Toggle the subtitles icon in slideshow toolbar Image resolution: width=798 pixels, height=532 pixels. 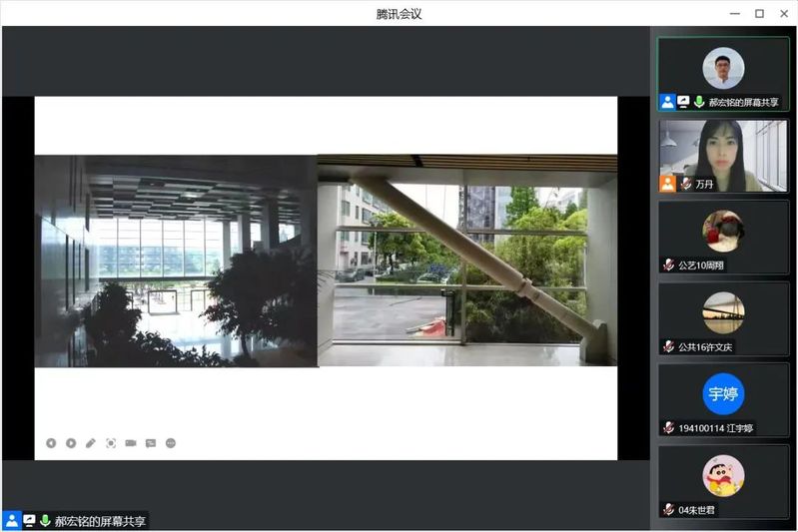click(151, 443)
